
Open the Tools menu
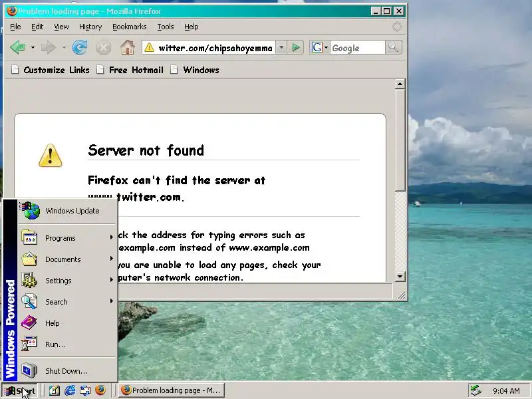point(165,27)
